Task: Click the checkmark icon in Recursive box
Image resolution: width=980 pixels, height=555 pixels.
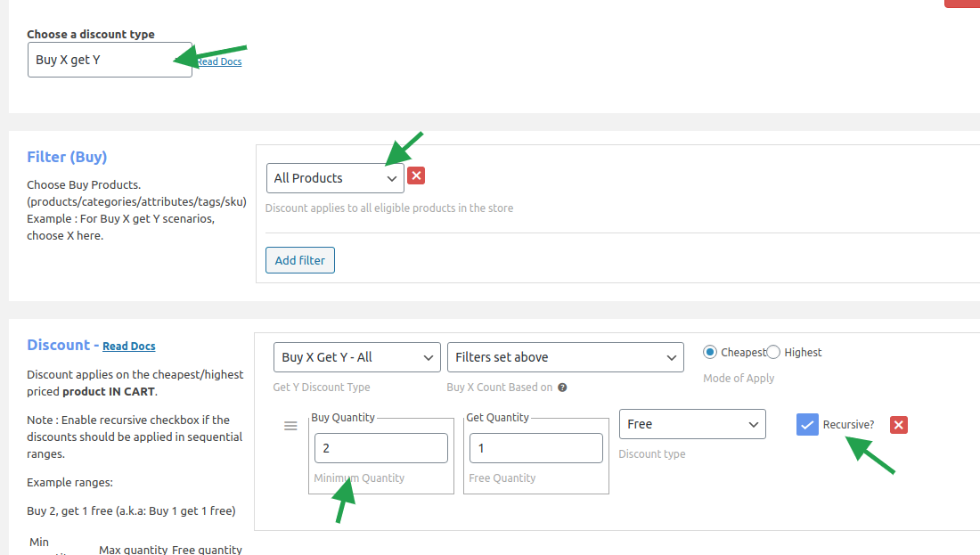Action: click(x=807, y=425)
